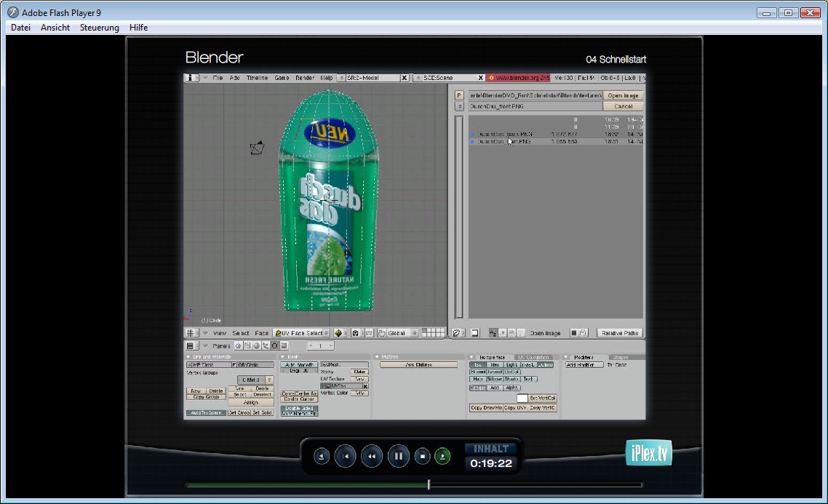The image size is (828, 504).
Task: Select the Object context panel icon
Action: pos(265,345)
